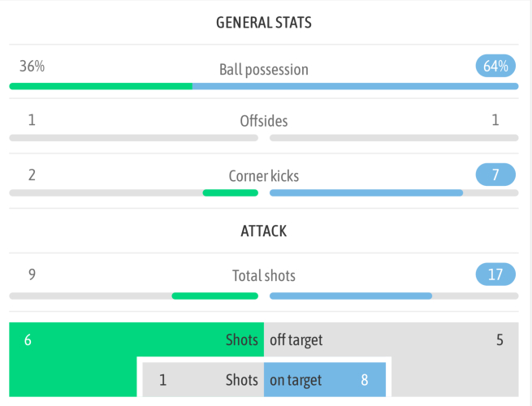Select the Total shots label
Image resolution: width=532 pixels, height=406 pixels.
click(264, 276)
